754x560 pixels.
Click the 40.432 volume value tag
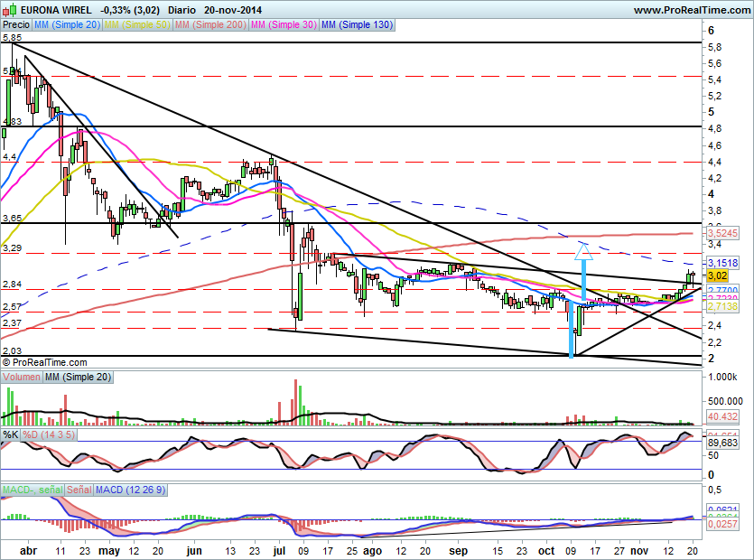(721, 416)
